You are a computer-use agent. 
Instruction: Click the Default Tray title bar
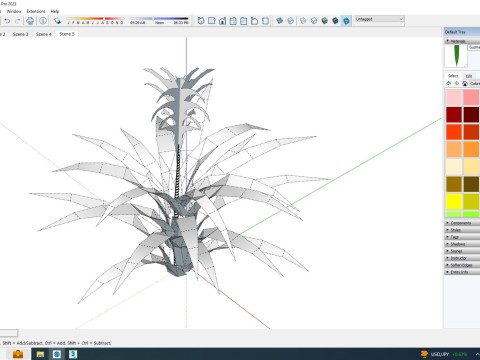point(462,32)
